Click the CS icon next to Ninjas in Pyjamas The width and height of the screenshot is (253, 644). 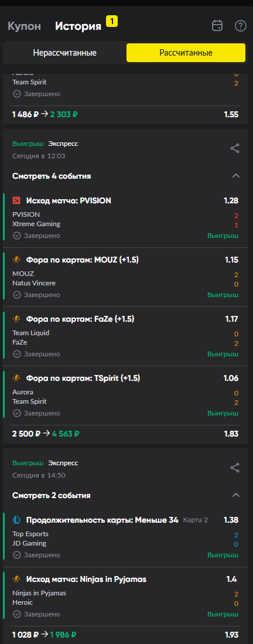tap(16, 579)
